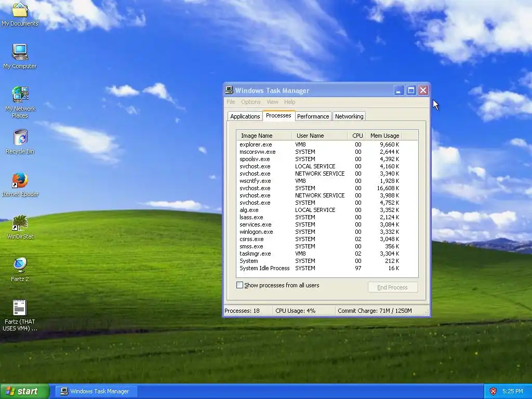Select the explorer.exe process row
The height and width of the screenshot is (399, 532).
pyautogui.click(x=327, y=144)
